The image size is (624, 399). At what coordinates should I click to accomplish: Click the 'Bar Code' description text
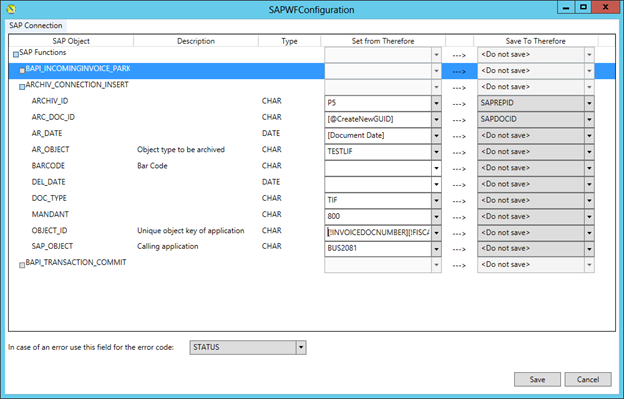pos(152,166)
